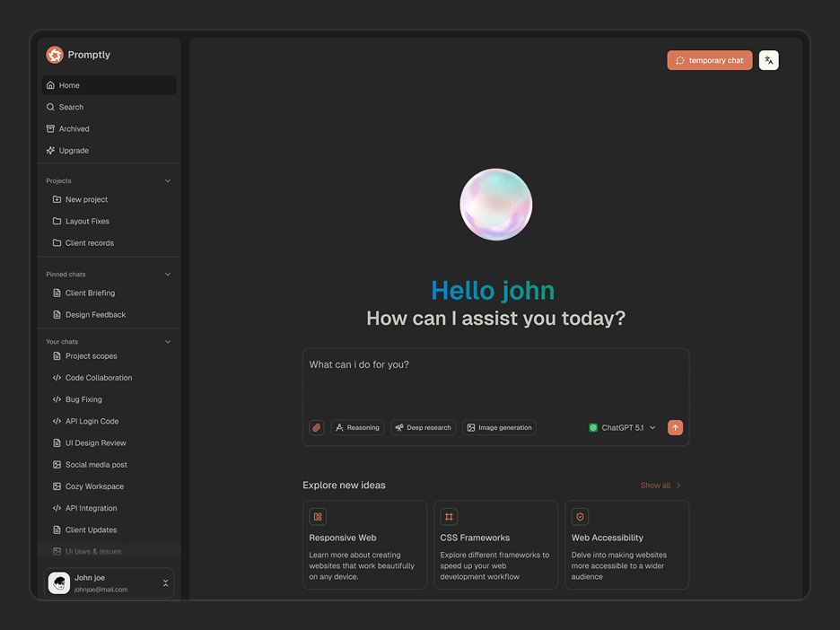Click the paperclip attachment icon
Viewport: 840px width, 630px height.
(x=317, y=427)
